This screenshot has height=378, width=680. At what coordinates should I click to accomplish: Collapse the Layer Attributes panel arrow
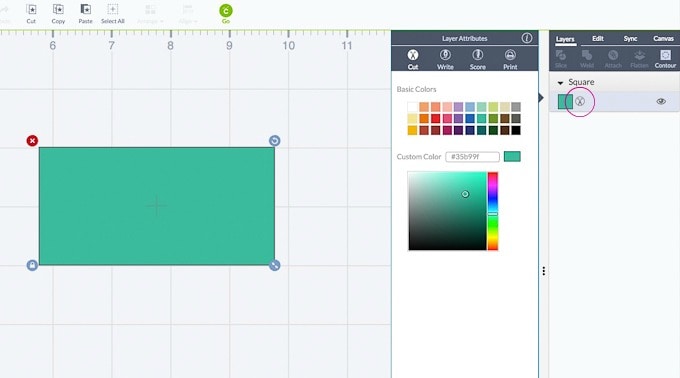pyautogui.click(x=541, y=98)
